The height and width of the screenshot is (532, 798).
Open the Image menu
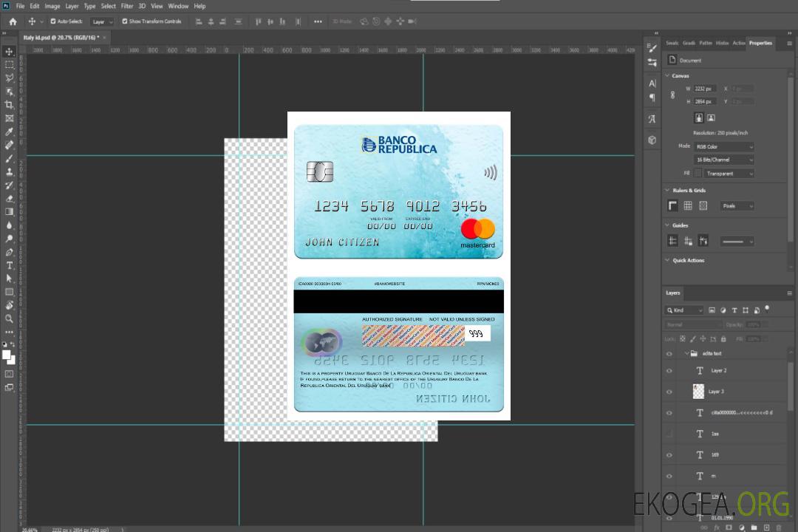[x=52, y=6]
